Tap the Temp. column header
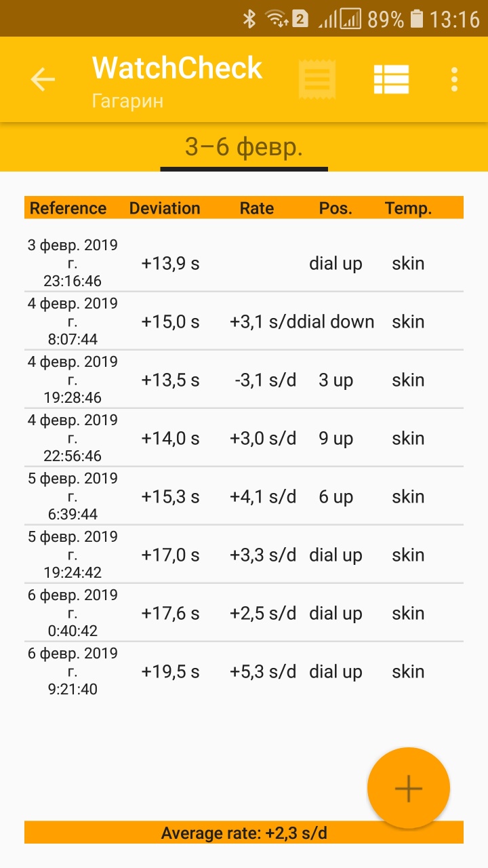Image resolution: width=488 pixels, height=868 pixels. [408, 208]
